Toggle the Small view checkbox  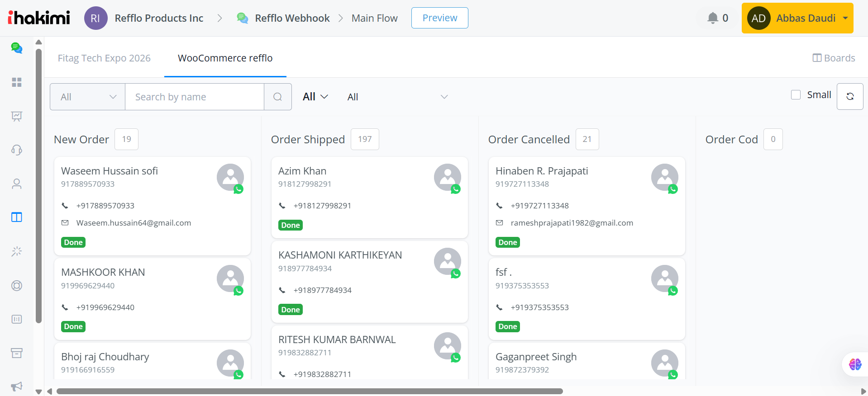click(x=796, y=95)
